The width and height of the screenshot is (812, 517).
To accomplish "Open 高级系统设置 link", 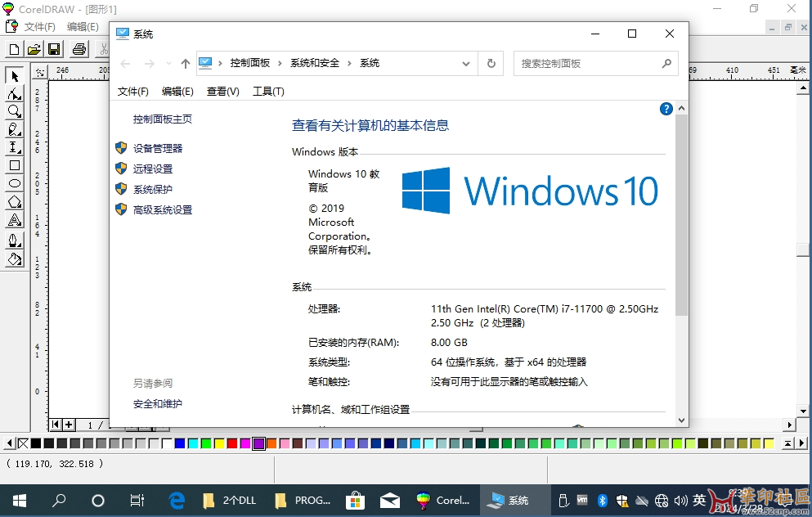I will 162,209.
